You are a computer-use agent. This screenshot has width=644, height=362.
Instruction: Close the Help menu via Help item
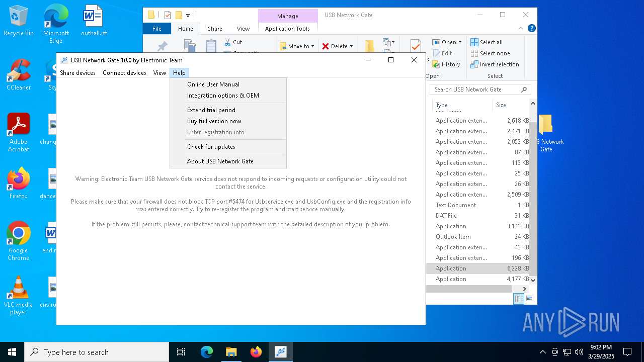coord(179,73)
